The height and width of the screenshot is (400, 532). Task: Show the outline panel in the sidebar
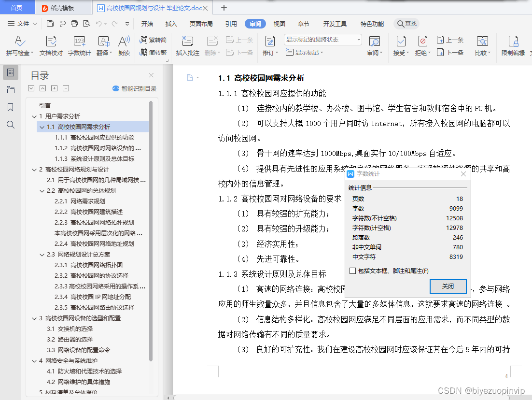pyautogui.click(x=11, y=72)
